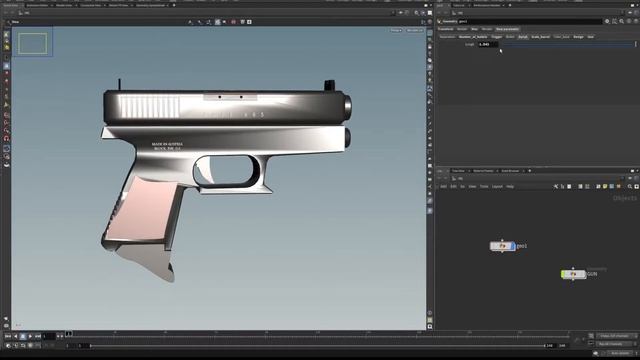Click the play backward button
Image resolution: width=640 pixels, height=360 pixels.
(16, 336)
